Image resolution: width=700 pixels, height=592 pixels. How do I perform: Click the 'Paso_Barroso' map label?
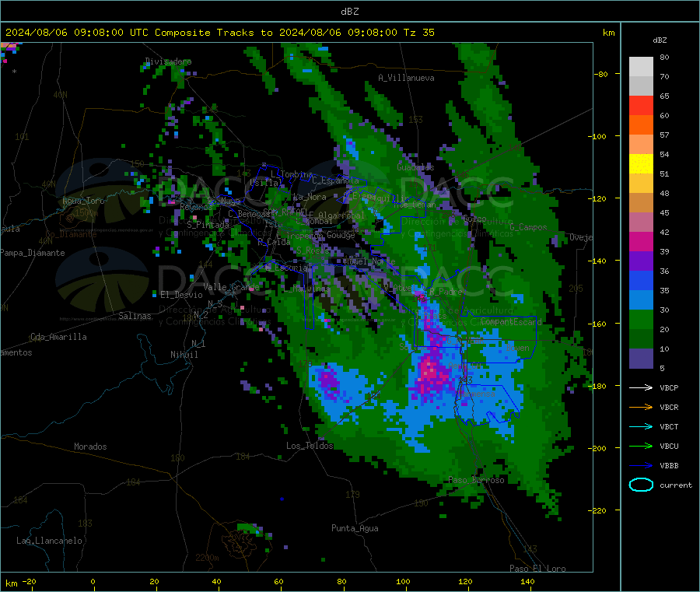(476, 480)
